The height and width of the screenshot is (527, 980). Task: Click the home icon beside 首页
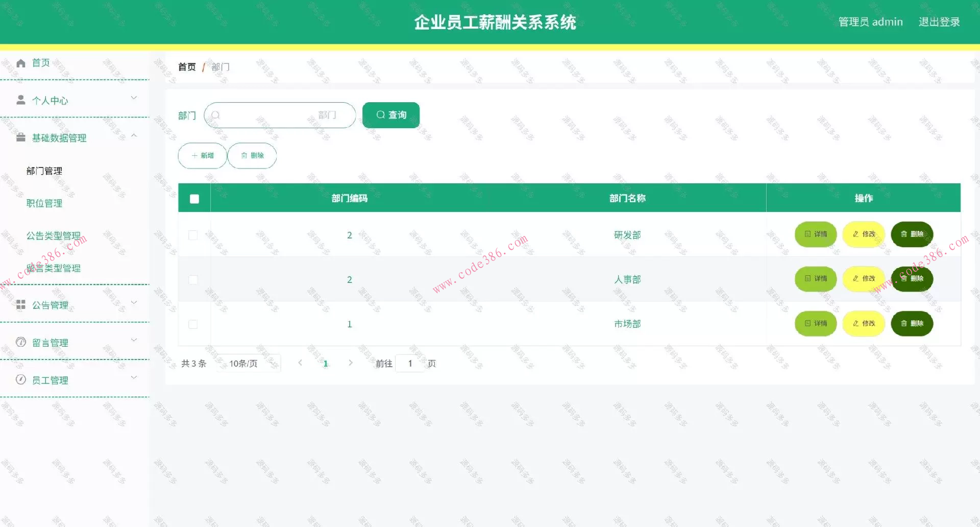(x=21, y=62)
